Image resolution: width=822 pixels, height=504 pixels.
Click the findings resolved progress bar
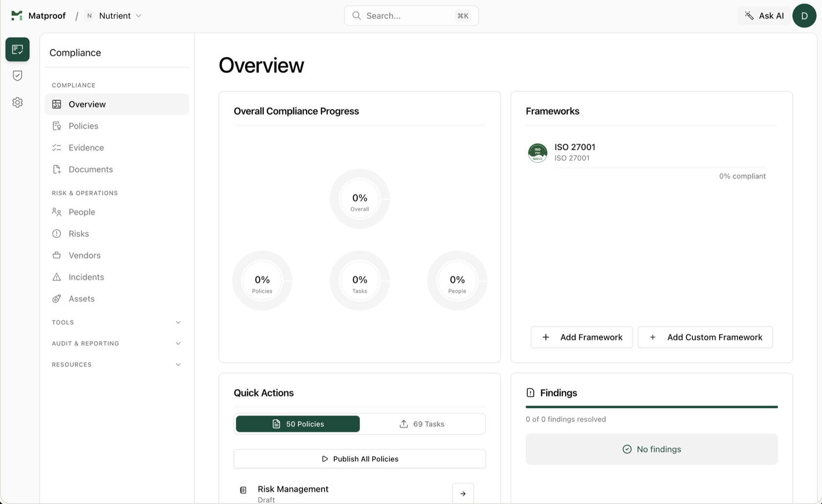pyautogui.click(x=652, y=407)
